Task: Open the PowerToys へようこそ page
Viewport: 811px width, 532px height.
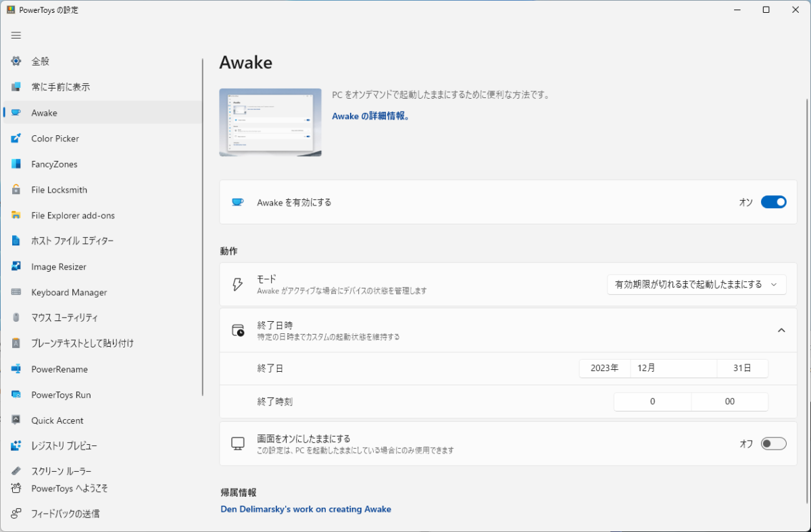Action: [103, 488]
